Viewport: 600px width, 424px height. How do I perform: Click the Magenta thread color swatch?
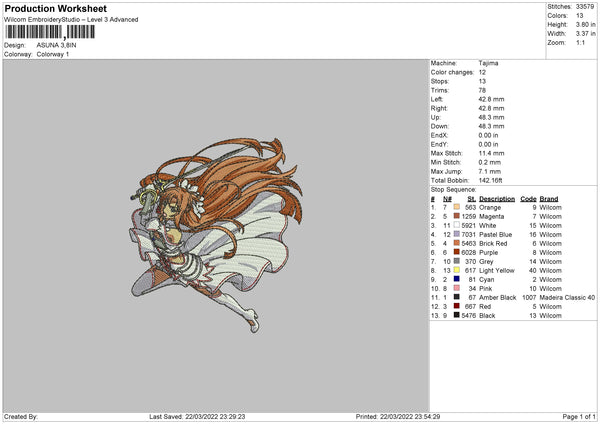[x=457, y=216]
